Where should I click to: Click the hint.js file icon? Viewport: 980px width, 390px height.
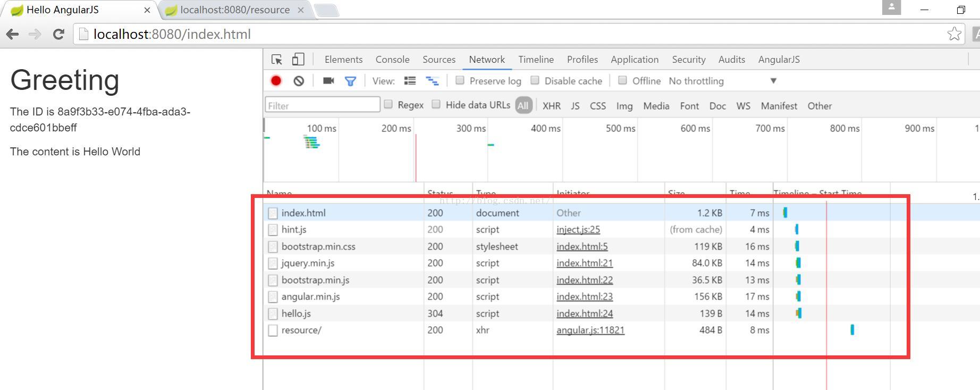[273, 230]
